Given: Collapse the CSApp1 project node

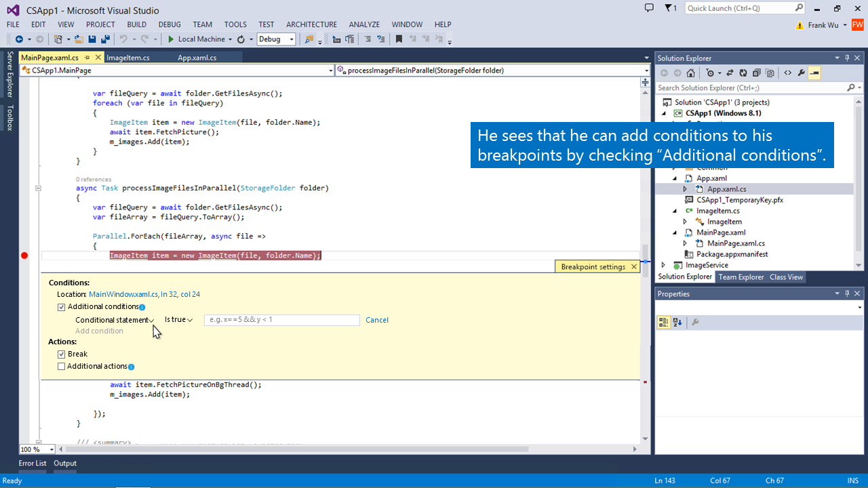Looking at the screenshot, I should 665,114.
